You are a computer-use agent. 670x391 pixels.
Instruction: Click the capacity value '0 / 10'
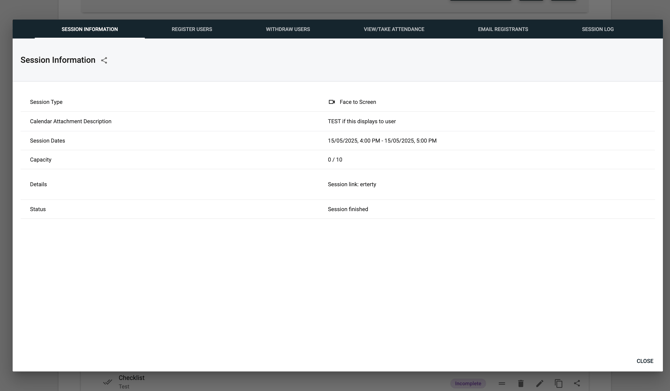coord(335,160)
